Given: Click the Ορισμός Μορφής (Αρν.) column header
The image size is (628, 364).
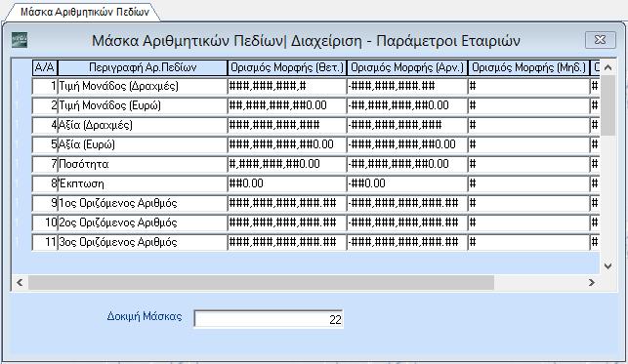Looking at the screenshot, I should click(407, 67).
